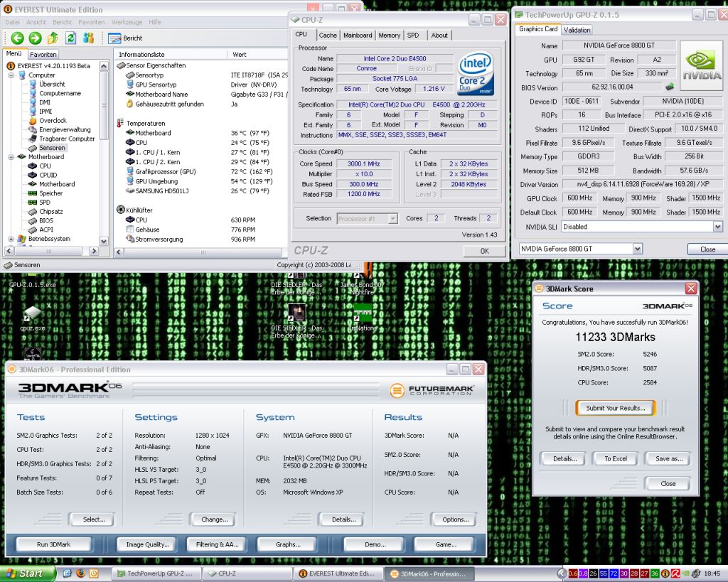Click the Filtering & AA button

click(217, 544)
